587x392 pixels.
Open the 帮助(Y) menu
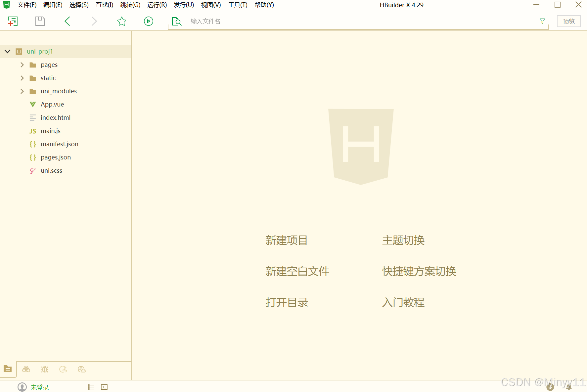[x=264, y=5]
